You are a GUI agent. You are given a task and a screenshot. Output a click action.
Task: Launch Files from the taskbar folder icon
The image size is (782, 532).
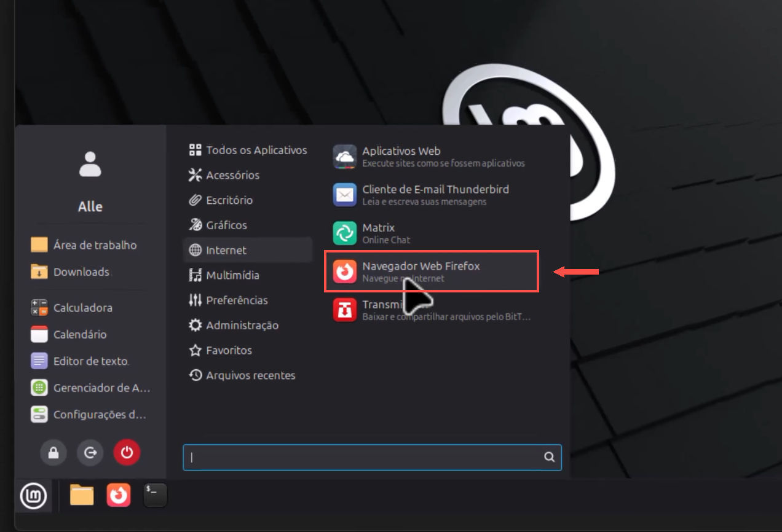tap(81, 495)
